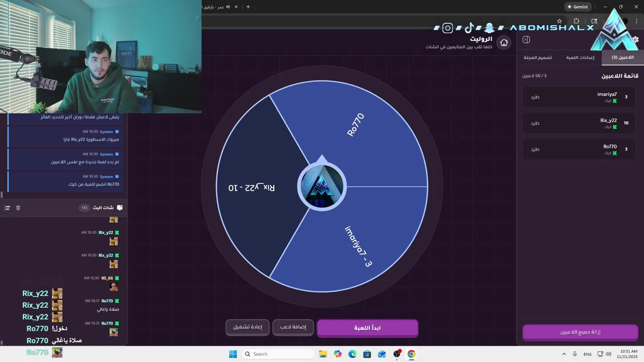Open Microsoft Edge from the taskbar

(x=352, y=354)
